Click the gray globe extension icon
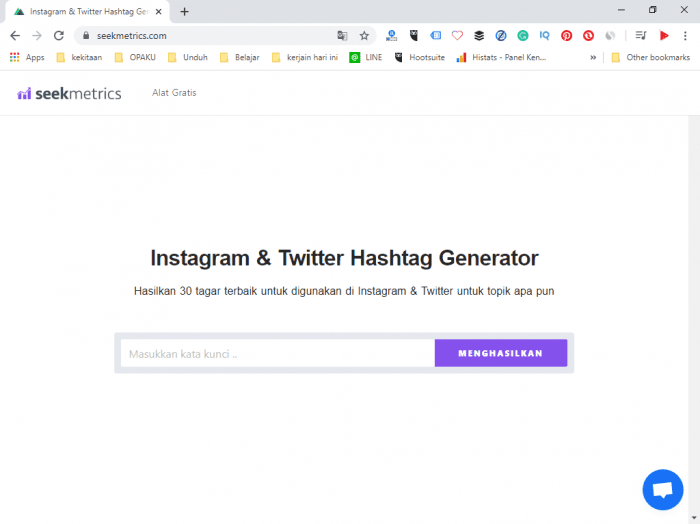Screen dimensions: 700x524 click(610, 36)
